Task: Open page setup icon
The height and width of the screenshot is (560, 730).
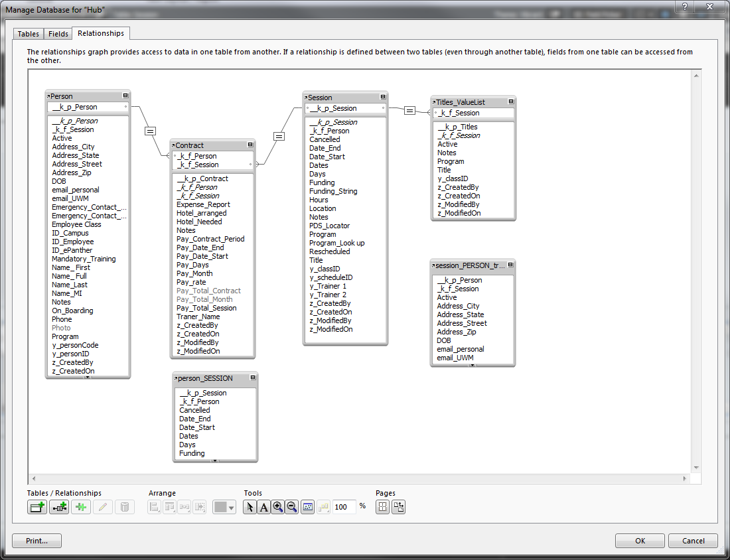Action: coord(399,507)
